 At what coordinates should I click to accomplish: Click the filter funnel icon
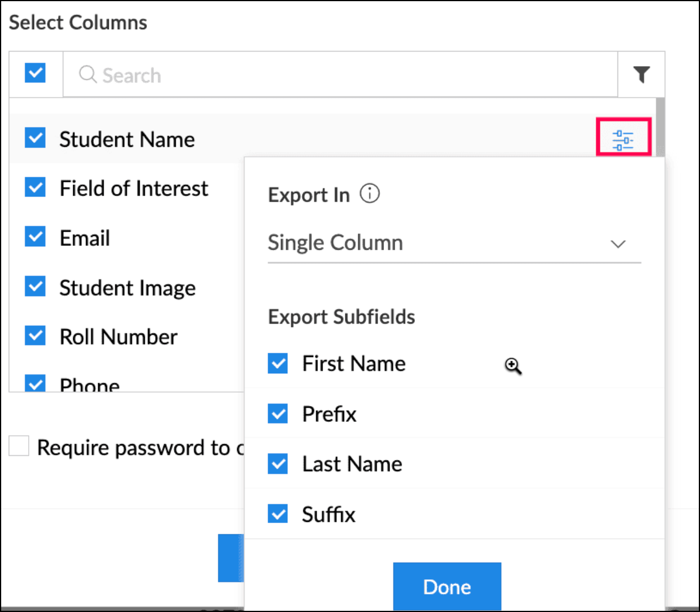point(641,74)
